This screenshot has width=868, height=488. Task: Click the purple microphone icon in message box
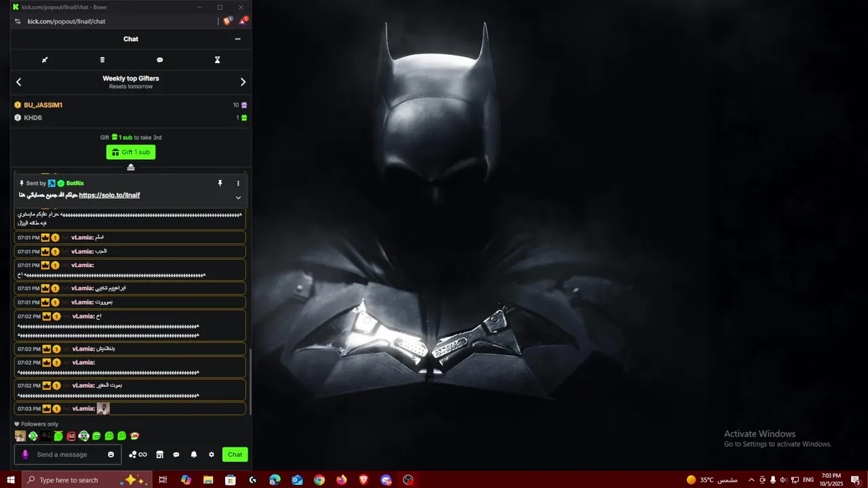click(x=26, y=455)
